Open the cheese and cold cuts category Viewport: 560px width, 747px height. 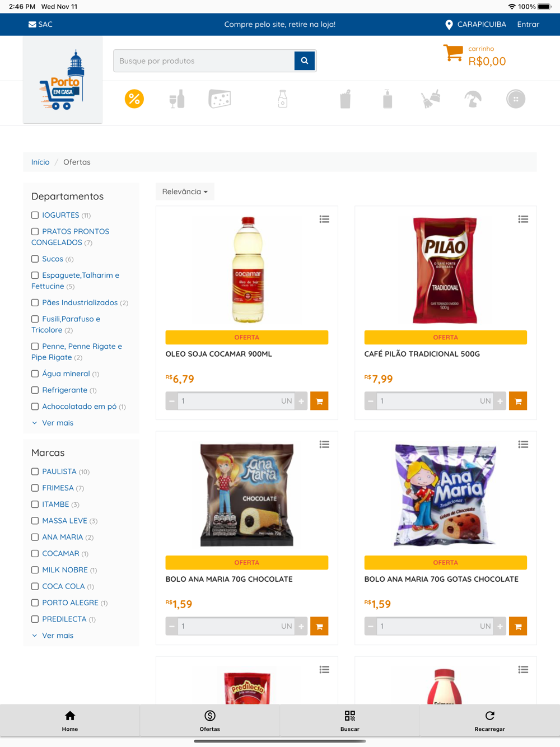coord(220,99)
